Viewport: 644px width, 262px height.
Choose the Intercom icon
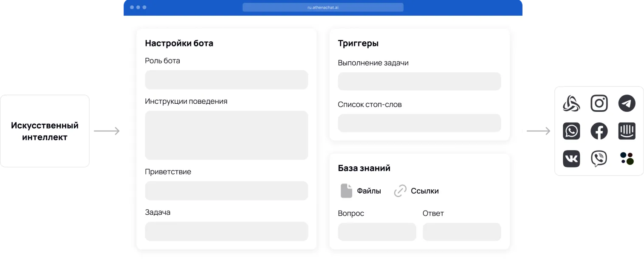627,131
